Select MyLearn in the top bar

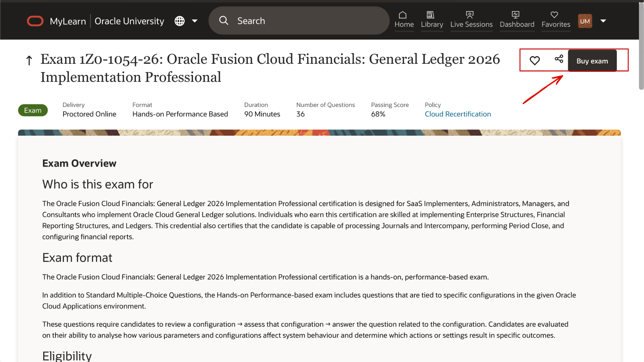68,21
